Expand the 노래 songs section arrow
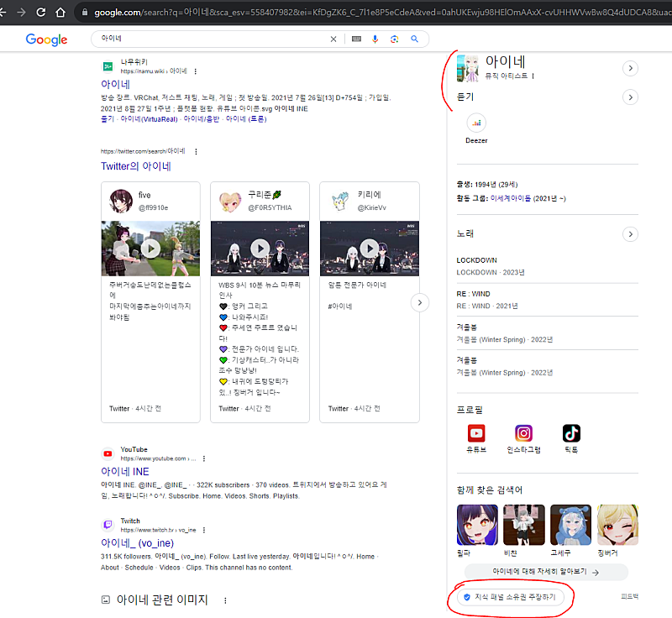The height and width of the screenshot is (618, 672). [x=630, y=233]
